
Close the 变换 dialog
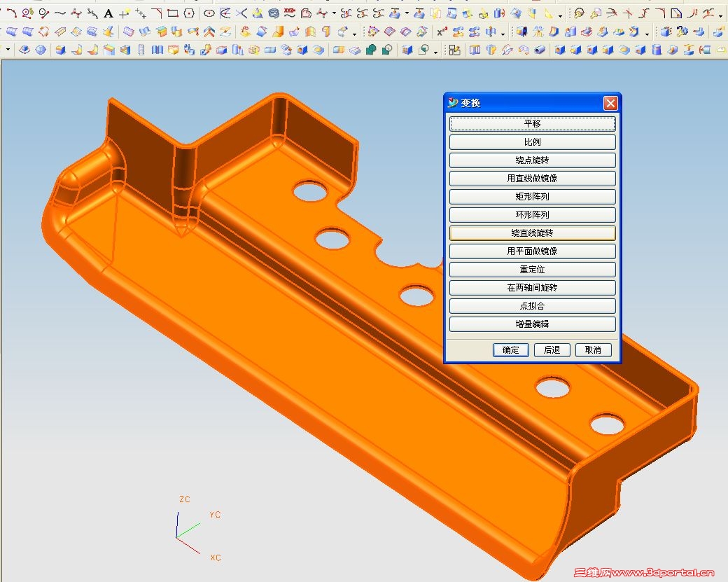coord(610,103)
